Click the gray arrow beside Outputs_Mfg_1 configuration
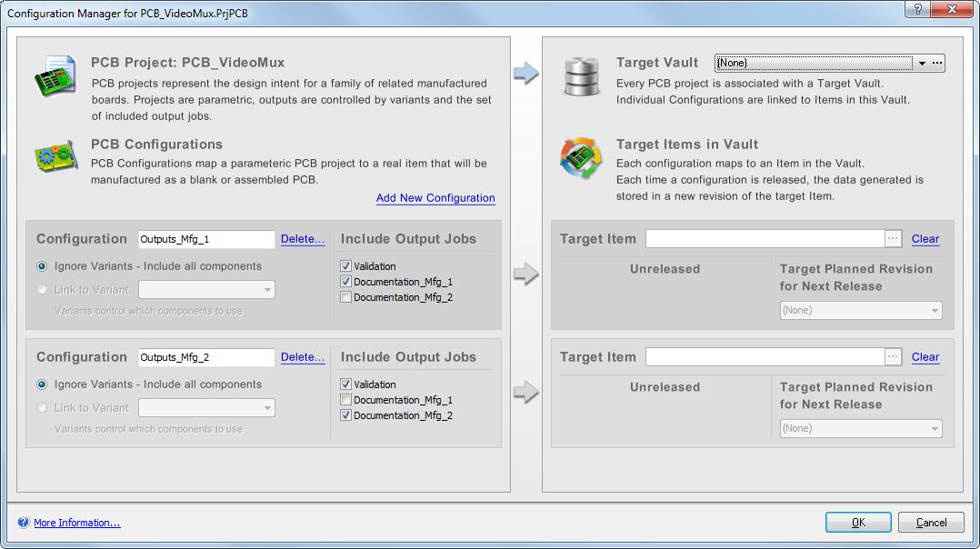 pyautogui.click(x=526, y=274)
